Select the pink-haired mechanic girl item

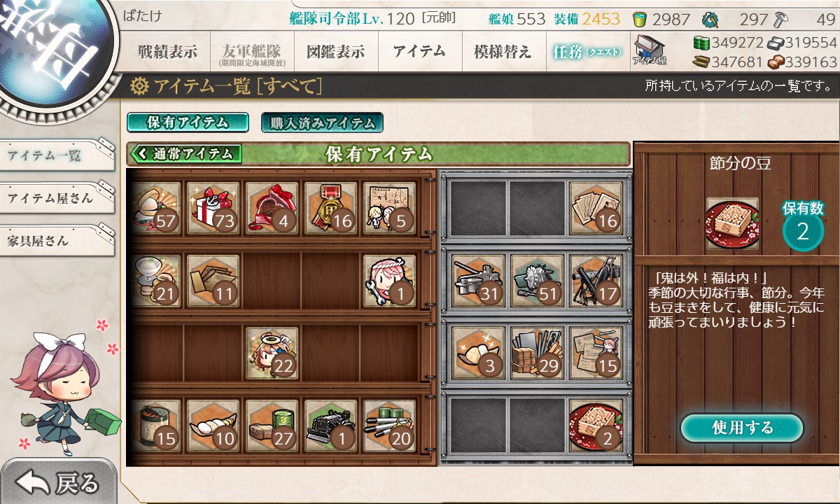click(389, 281)
